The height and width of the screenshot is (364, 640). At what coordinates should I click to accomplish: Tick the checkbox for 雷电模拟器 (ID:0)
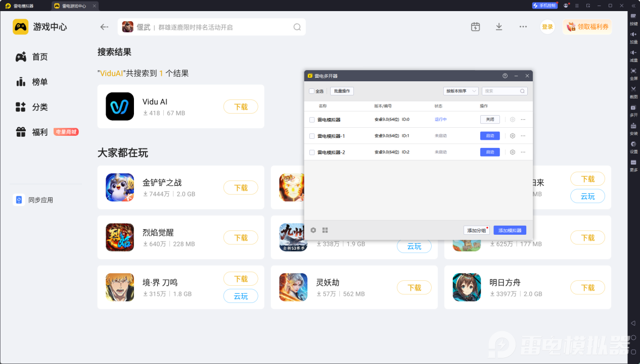312,120
